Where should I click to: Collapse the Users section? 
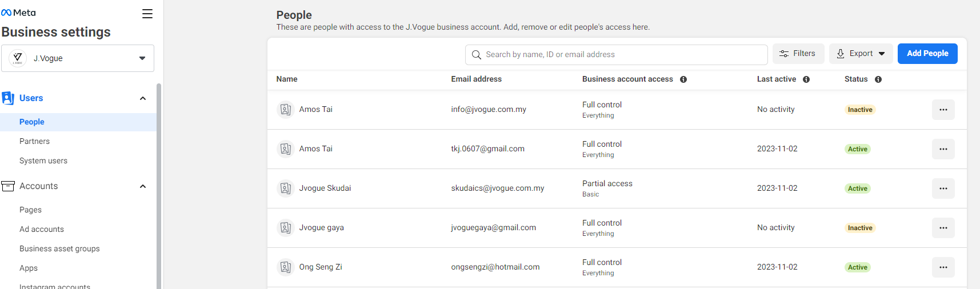(143, 98)
